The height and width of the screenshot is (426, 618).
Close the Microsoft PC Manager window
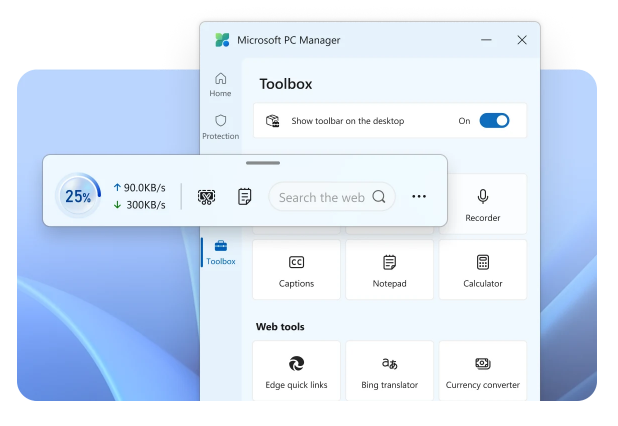tap(522, 40)
